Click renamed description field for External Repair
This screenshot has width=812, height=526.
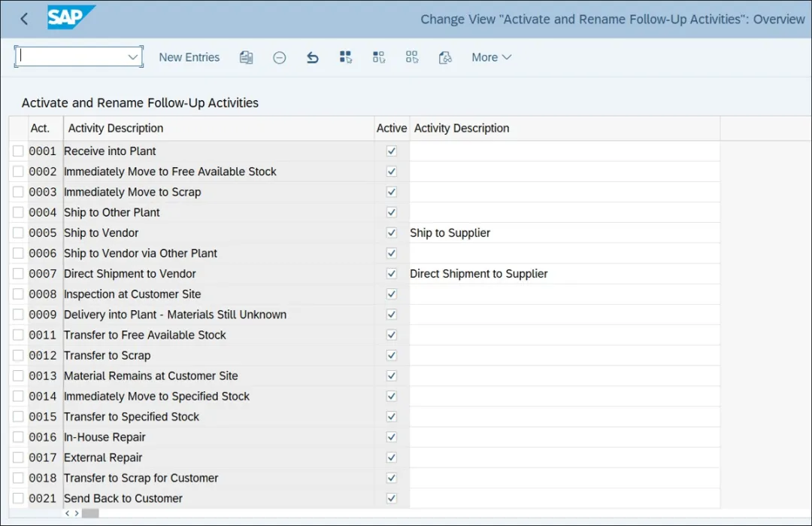tap(564, 458)
